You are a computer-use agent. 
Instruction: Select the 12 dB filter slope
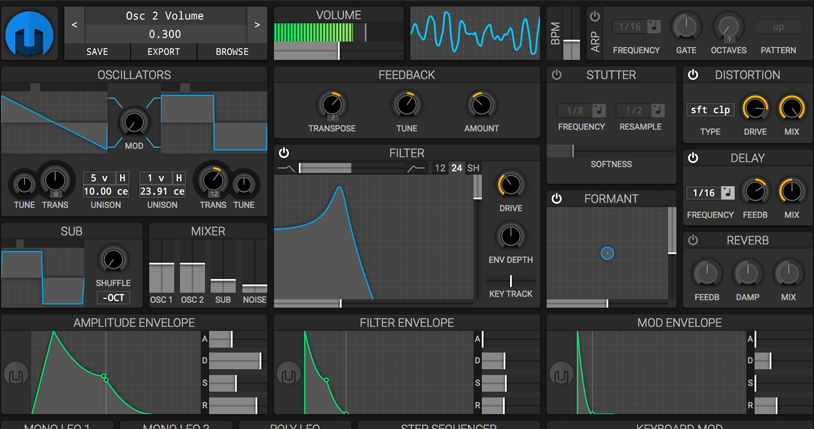440,169
